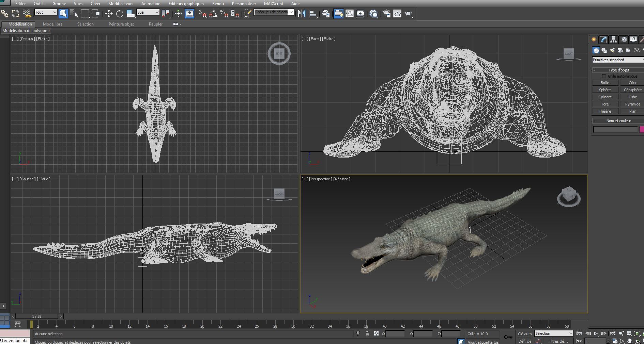Viewport: 644px width, 344px height.
Task: Pick the Select and Rotate tool
Action: (x=120, y=14)
